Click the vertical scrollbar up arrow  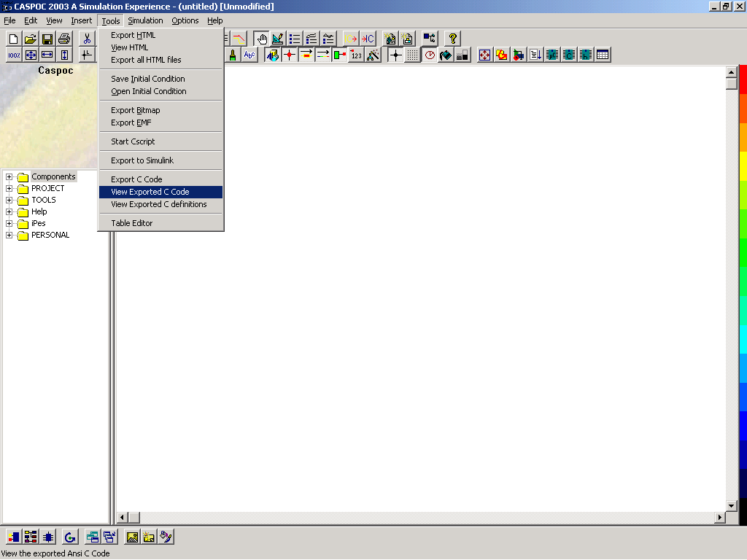tap(731, 72)
